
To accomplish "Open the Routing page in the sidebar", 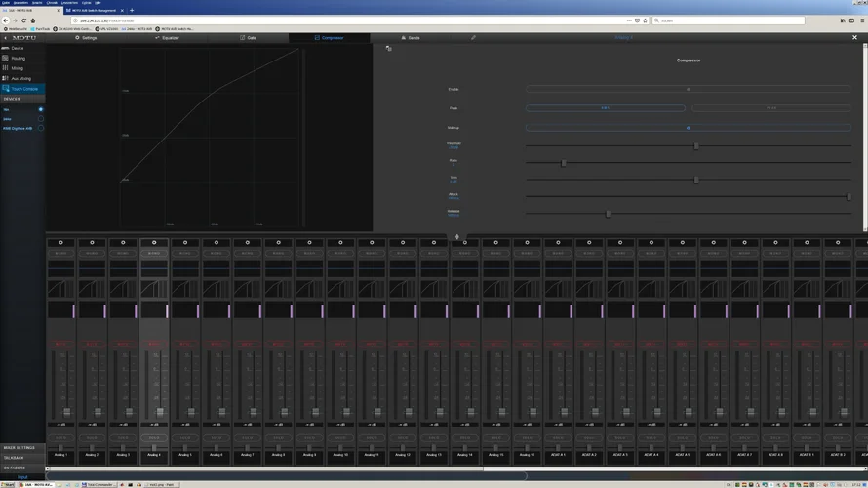I will pyautogui.click(x=18, y=59).
